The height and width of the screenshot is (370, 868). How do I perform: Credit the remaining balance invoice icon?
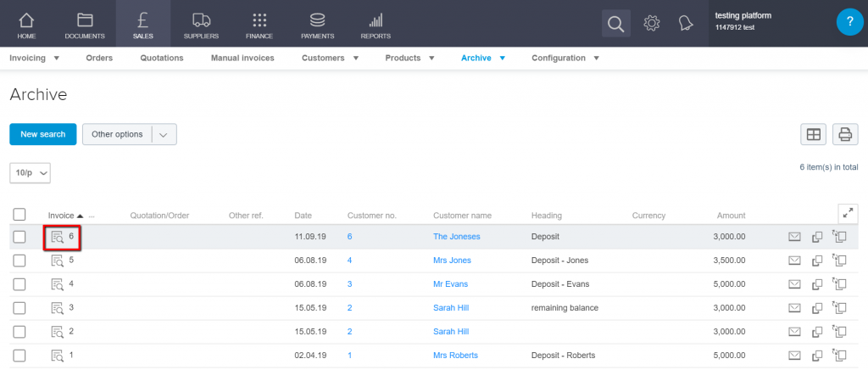[x=839, y=307]
